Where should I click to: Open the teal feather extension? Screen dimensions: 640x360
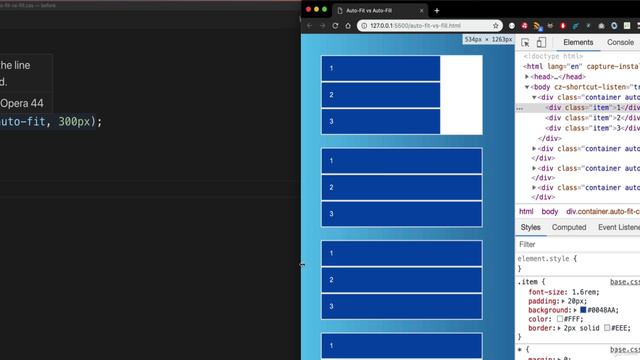pos(576,26)
